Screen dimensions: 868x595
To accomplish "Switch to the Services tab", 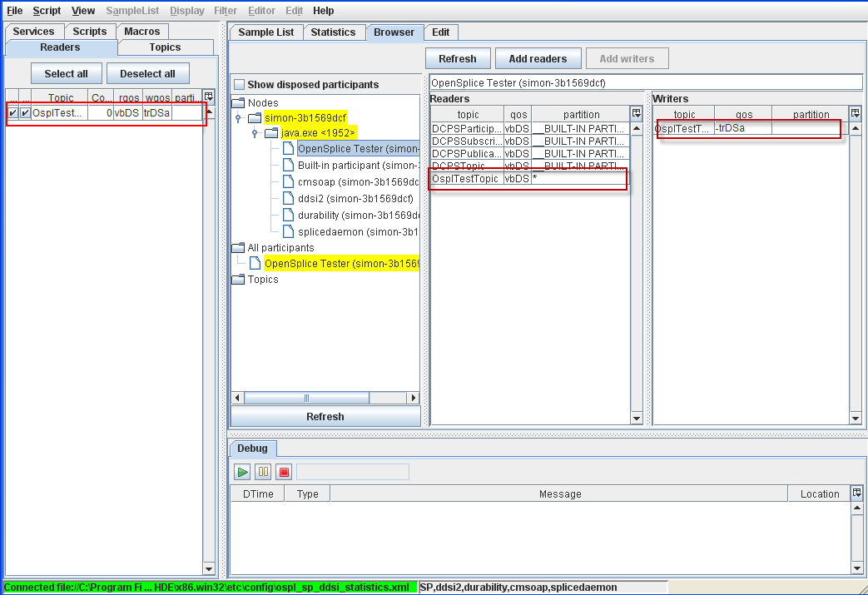I will [34, 32].
